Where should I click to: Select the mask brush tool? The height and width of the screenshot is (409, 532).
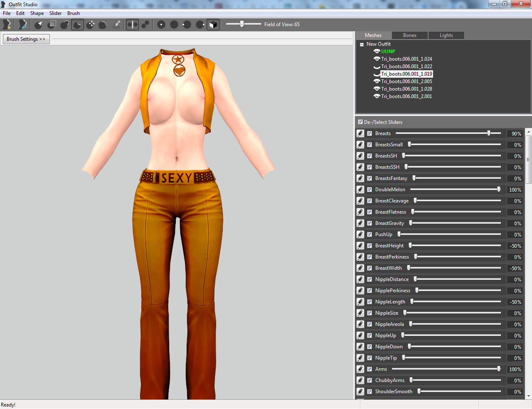click(x=52, y=25)
